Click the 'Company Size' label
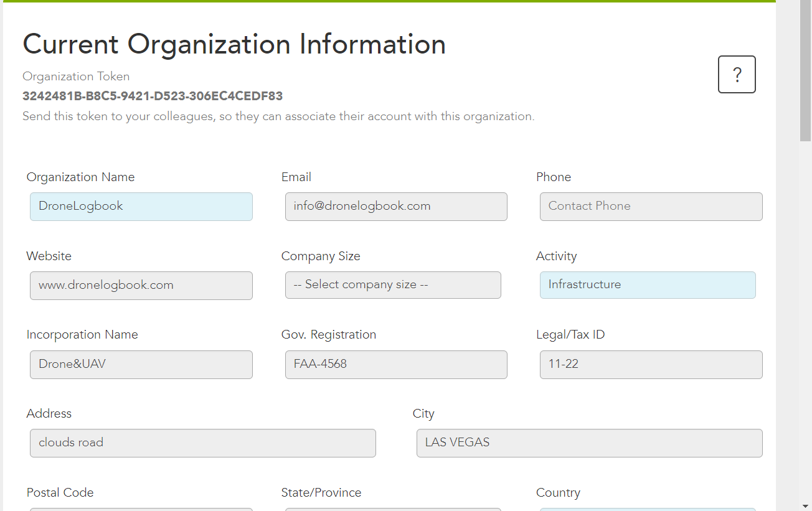Image resolution: width=812 pixels, height=511 pixels. [321, 256]
